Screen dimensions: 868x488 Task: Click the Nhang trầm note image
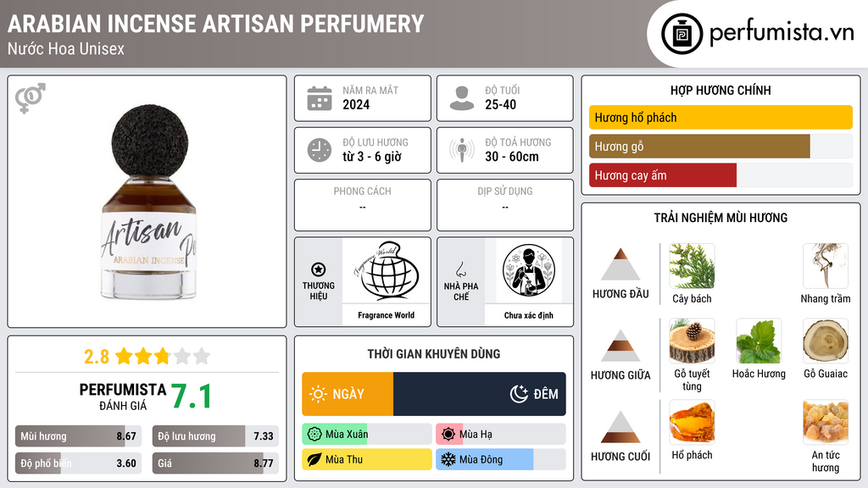826,266
